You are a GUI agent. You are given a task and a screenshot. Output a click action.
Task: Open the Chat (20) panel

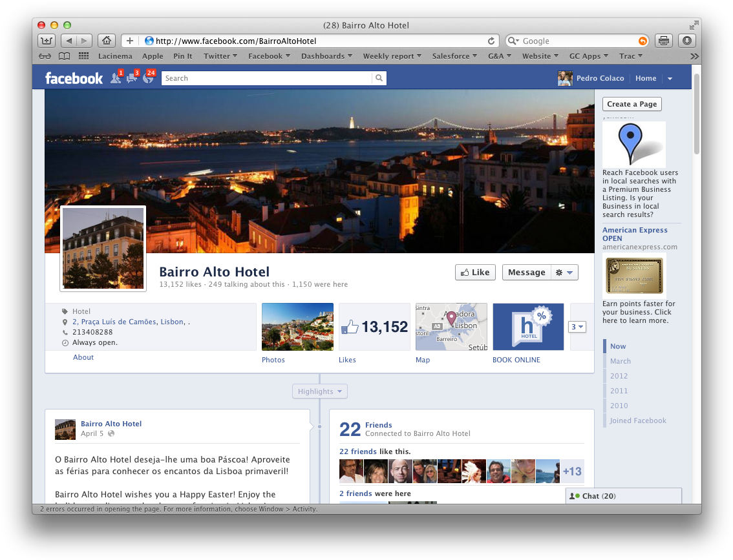(595, 495)
